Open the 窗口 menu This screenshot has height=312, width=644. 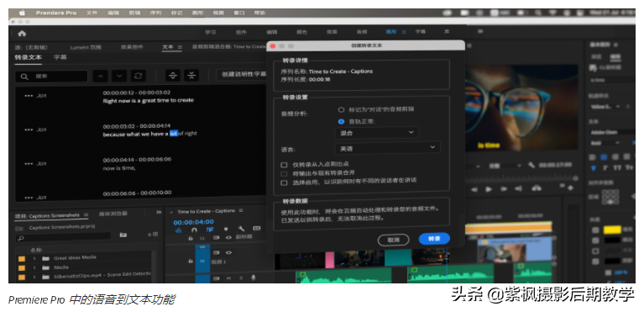pos(239,13)
